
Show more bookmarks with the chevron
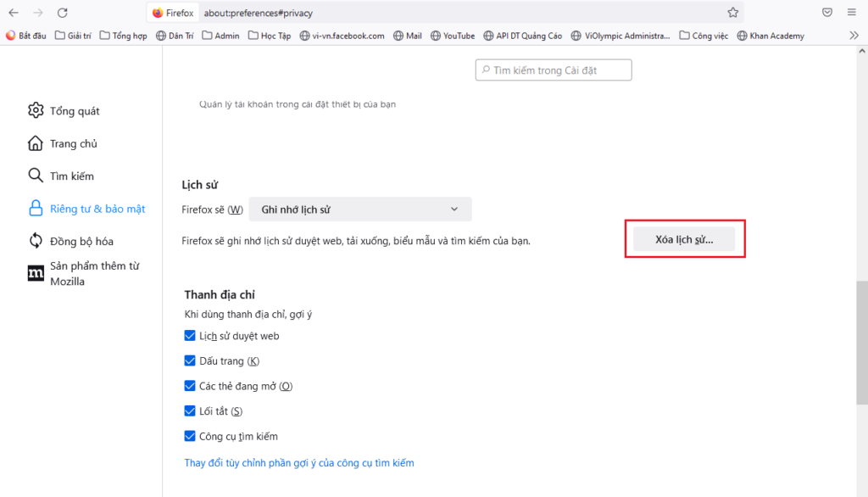tap(854, 36)
